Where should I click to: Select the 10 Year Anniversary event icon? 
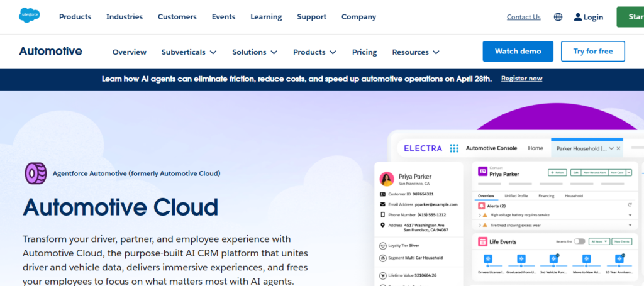619,259
